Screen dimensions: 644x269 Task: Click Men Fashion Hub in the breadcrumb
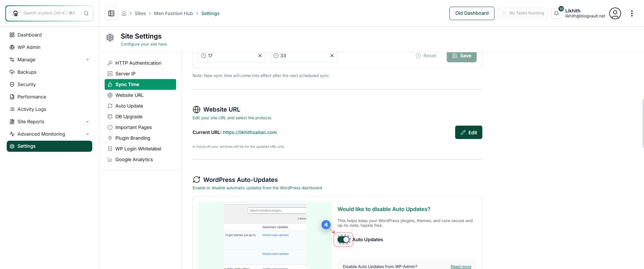[x=173, y=13]
